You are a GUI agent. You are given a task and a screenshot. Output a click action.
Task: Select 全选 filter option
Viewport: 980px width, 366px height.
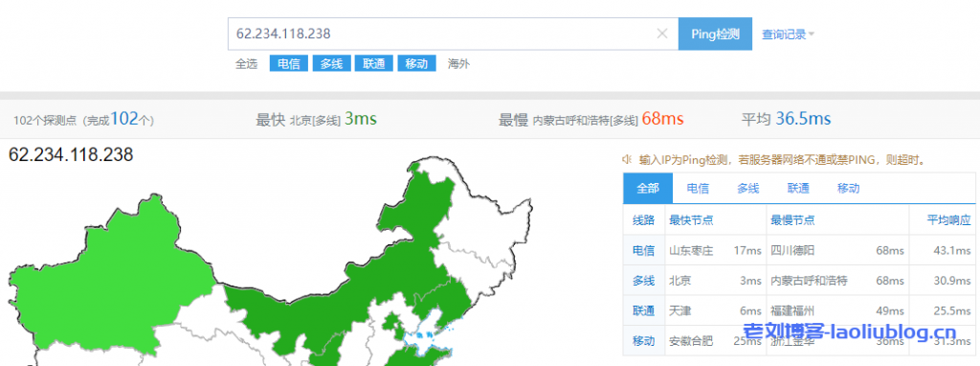(246, 64)
